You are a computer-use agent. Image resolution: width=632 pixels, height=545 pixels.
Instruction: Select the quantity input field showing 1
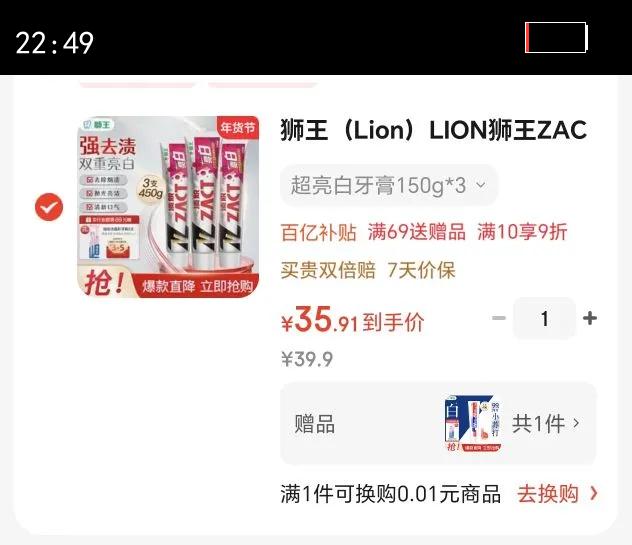(545, 318)
